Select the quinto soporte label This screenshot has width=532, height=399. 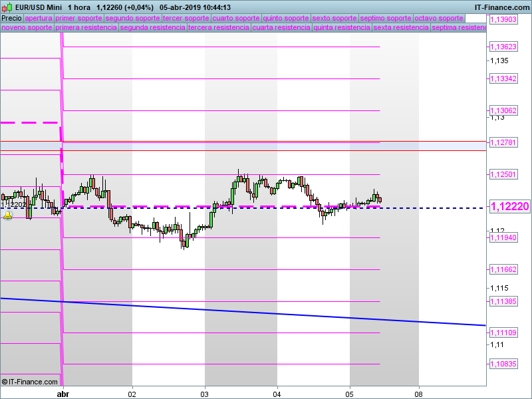(285, 19)
